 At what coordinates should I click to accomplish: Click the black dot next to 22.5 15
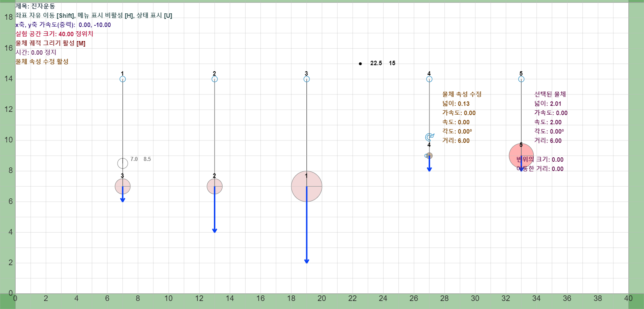(360, 64)
